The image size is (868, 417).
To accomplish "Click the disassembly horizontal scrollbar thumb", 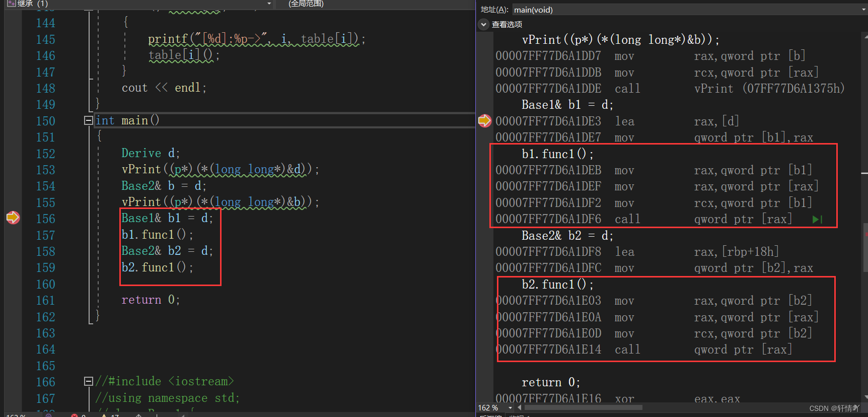I will [584, 407].
